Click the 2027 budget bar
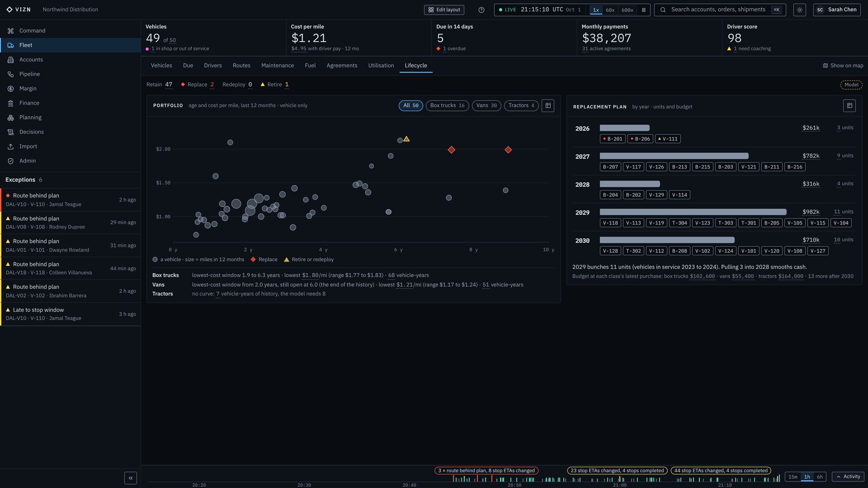 click(x=674, y=156)
